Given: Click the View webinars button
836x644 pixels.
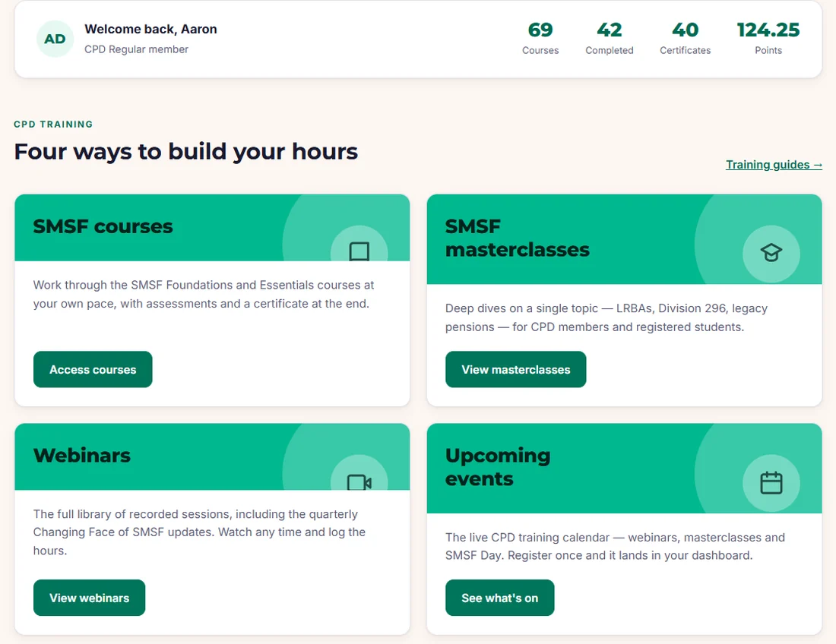Looking at the screenshot, I should (89, 598).
